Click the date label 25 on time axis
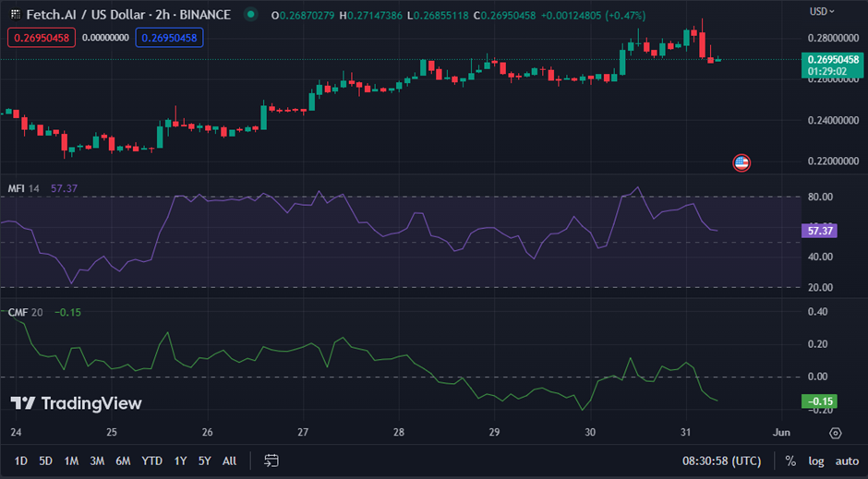This screenshot has width=868, height=479. pyautogui.click(x=112, y=433)
